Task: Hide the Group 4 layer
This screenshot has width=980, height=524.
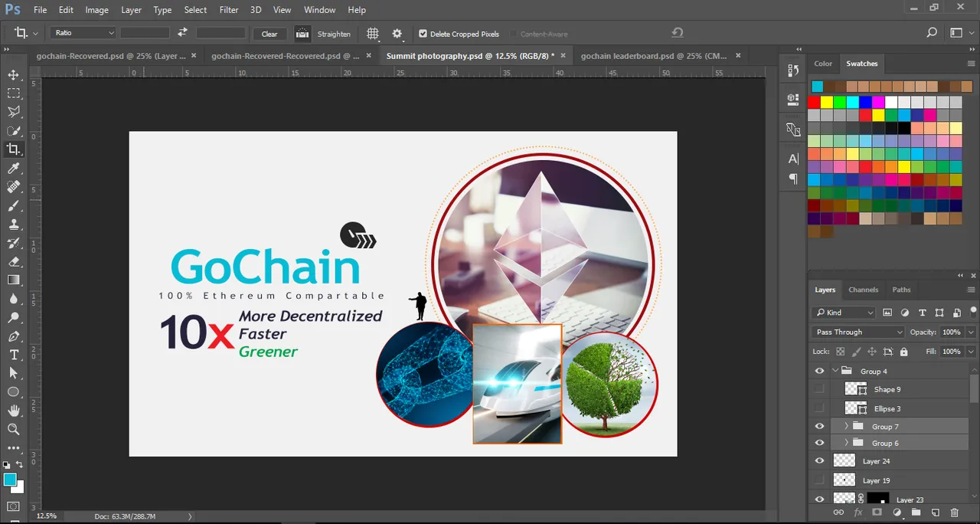Action: [820, 371]
